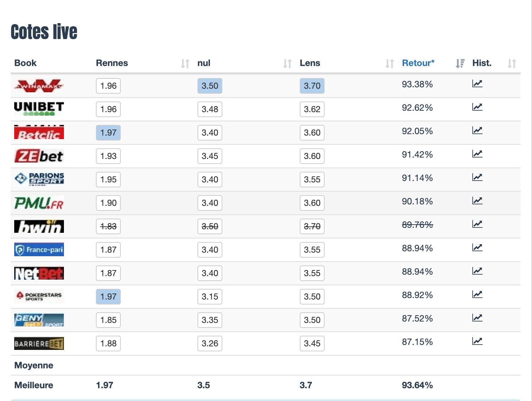Select Unibet nul odds 3.48
The image size is (532, 401).
210,109
